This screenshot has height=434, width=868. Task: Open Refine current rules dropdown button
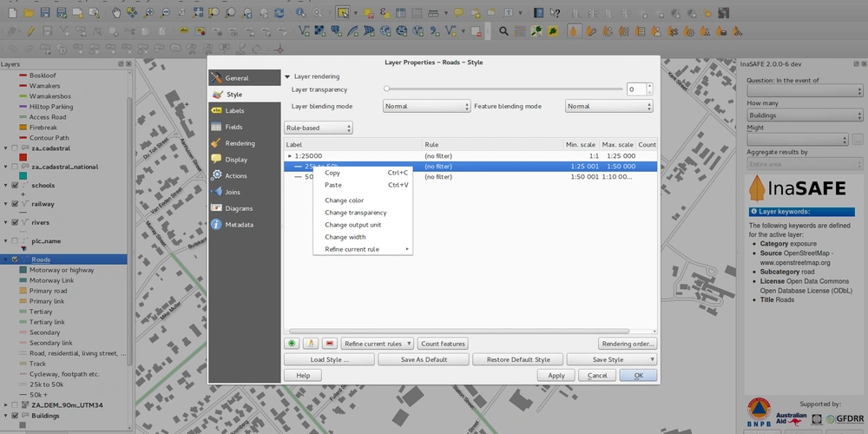point(377,344)
